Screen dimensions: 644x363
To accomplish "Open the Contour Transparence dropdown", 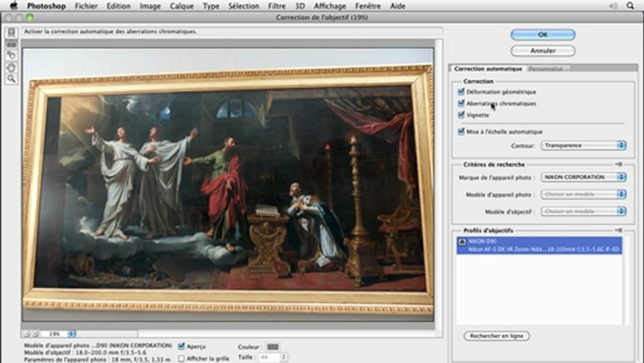I will 584,145.
